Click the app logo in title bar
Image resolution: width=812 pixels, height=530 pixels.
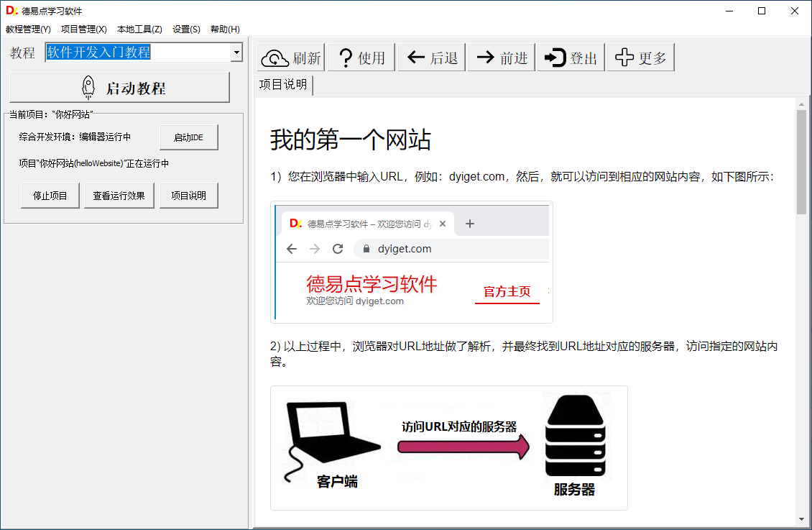tap(11, 10)
